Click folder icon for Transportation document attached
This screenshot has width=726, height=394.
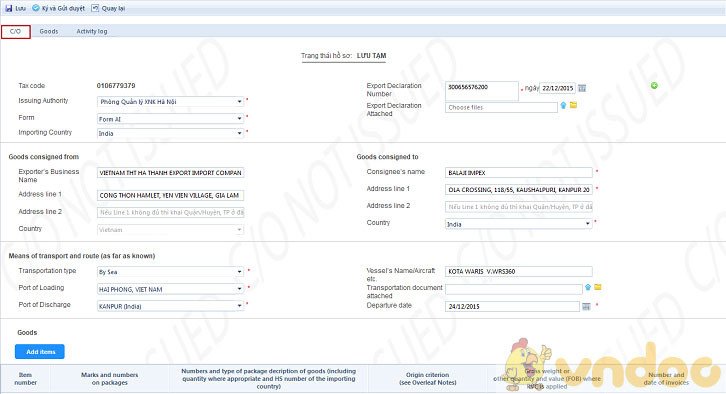[598, 287]
